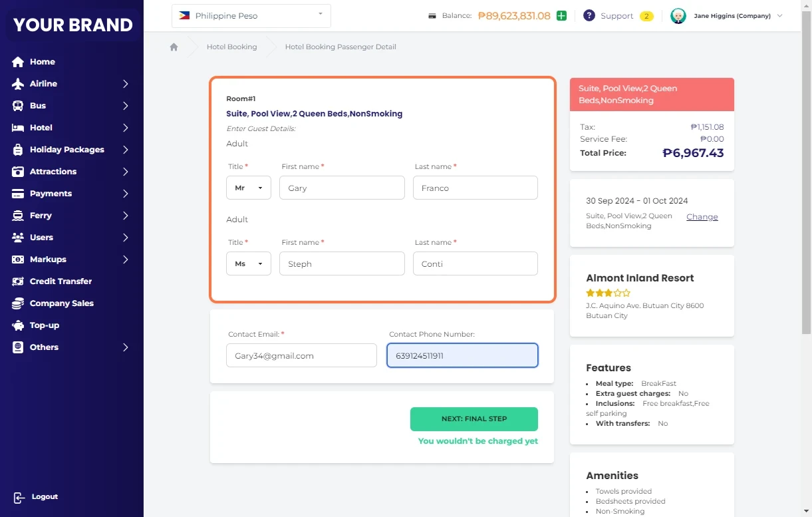Click the Change dates link
The image size is (812, 517).
coord(702,217)
